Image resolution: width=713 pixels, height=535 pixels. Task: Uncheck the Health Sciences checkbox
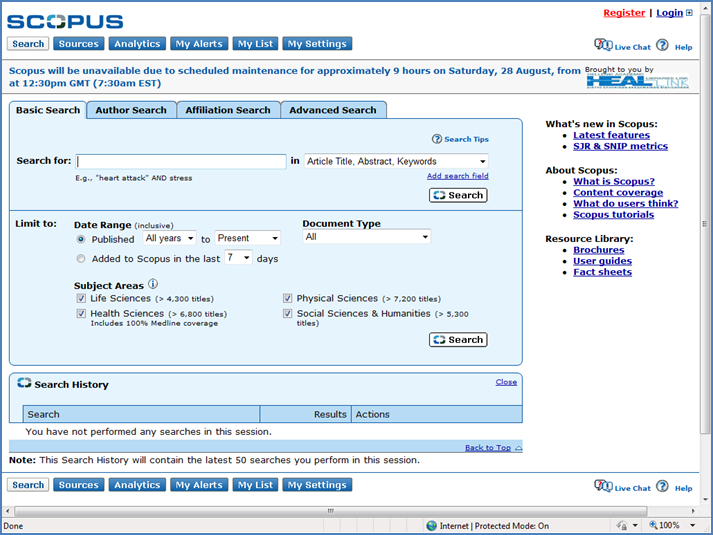pyautogui.click(x=81, y=313)
